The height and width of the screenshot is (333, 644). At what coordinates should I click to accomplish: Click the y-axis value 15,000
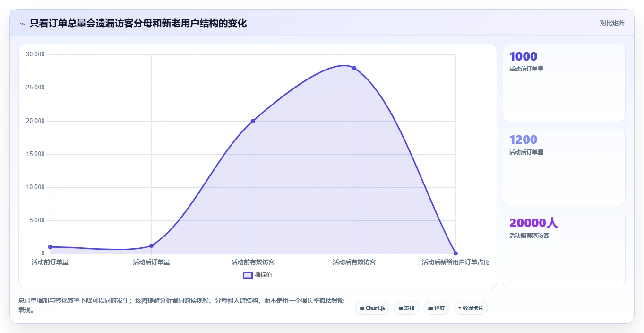click(x=35, y=154)
